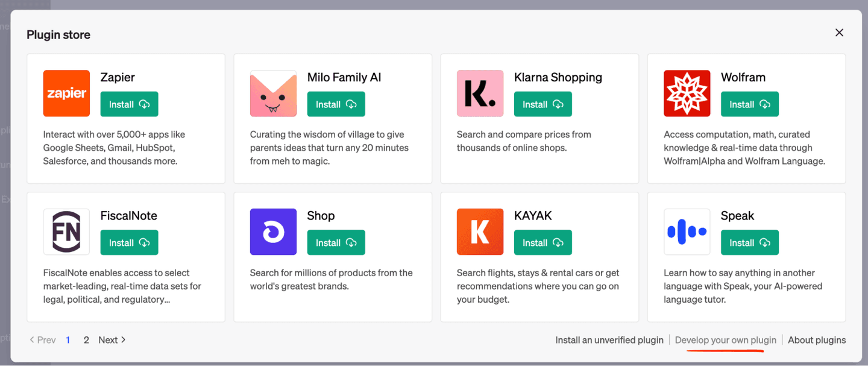Click the KAYAK plugin logo
The height and width of the screenshot is (366, 868).
480,232
